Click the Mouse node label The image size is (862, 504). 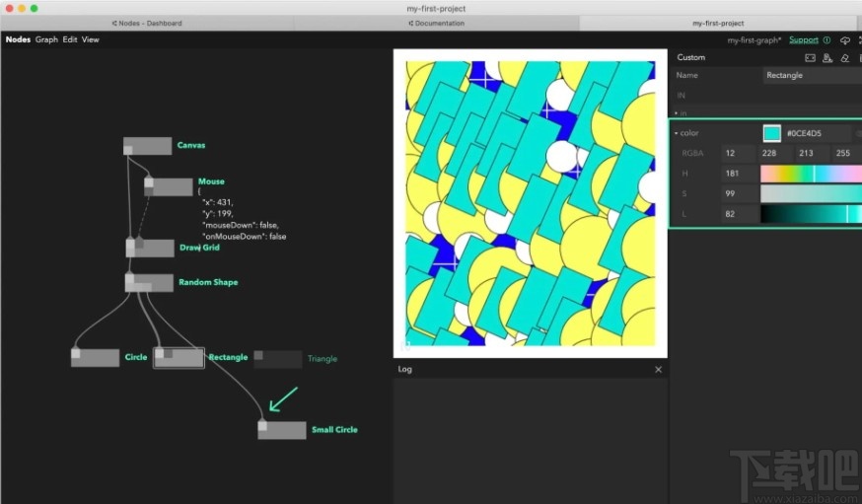pos(211,181)
